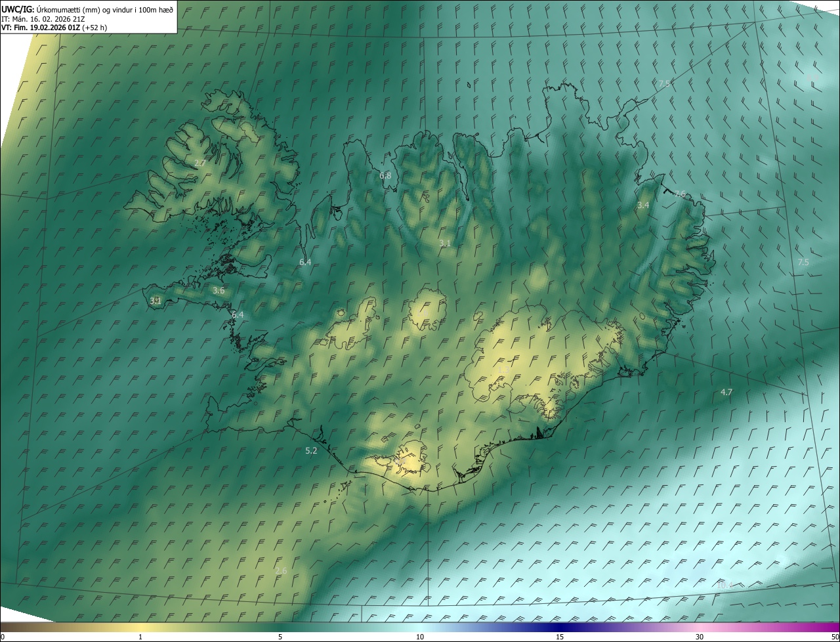
Task: Click the '10' tick on the color scale
Action: click(x=420, y=637)
